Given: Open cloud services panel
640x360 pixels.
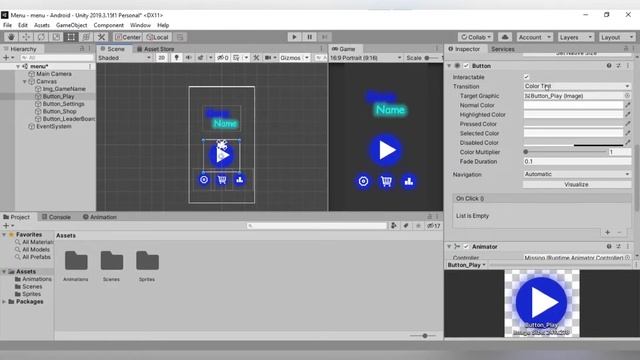Looking at the screenshot, I should (505, 37).
